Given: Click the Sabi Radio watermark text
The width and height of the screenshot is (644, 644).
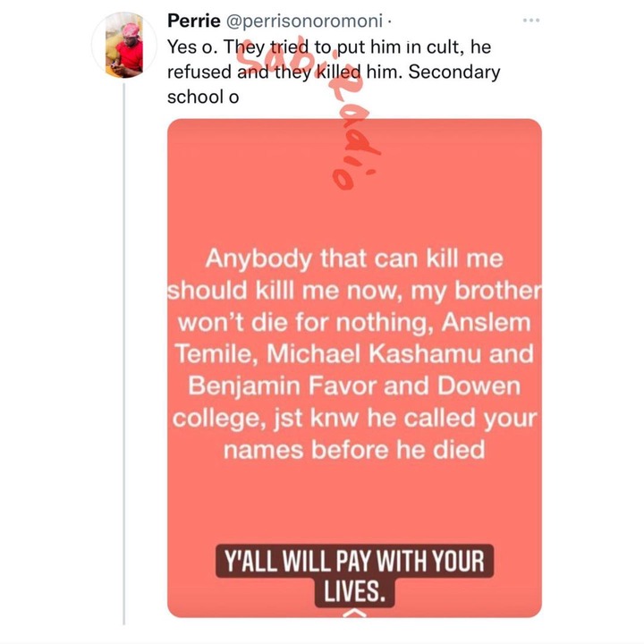Looking at the screenshot, I should pos(312,113).
